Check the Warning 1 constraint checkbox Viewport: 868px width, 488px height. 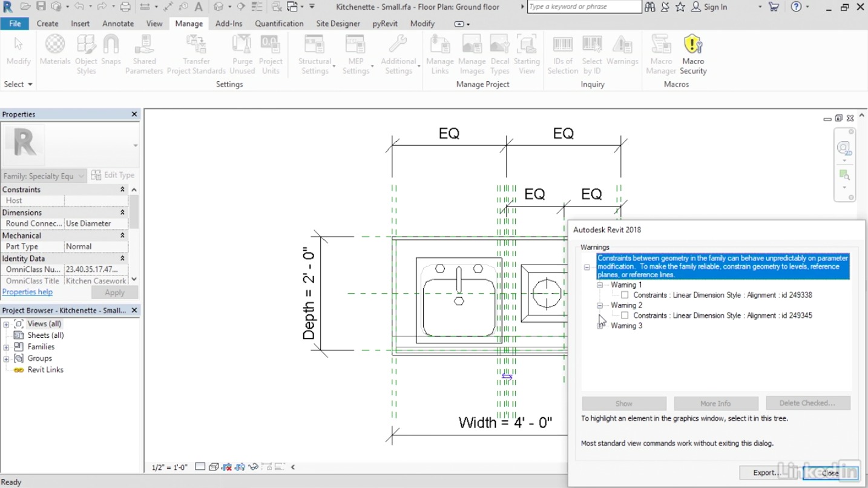pyautogui.click(x=624, y=295)
